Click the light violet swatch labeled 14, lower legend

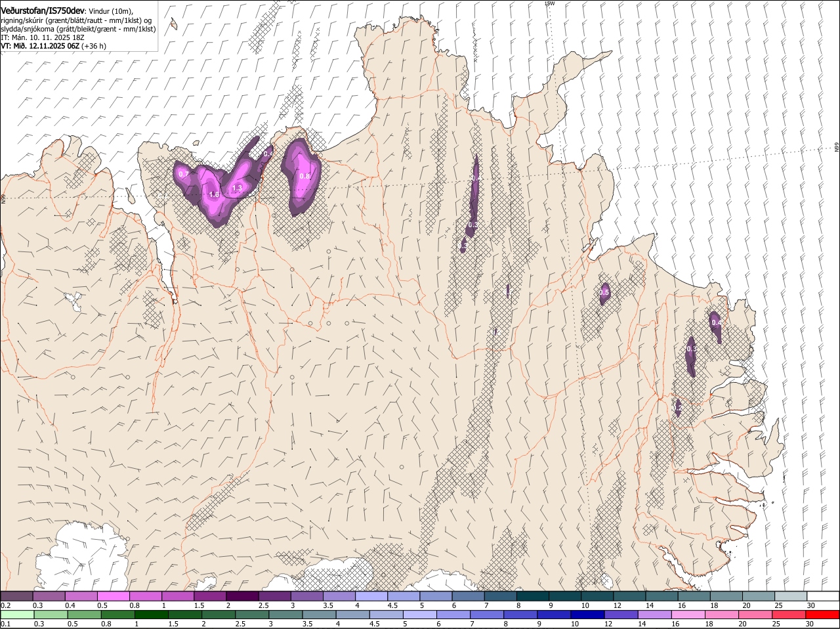(x=655, y=615)
